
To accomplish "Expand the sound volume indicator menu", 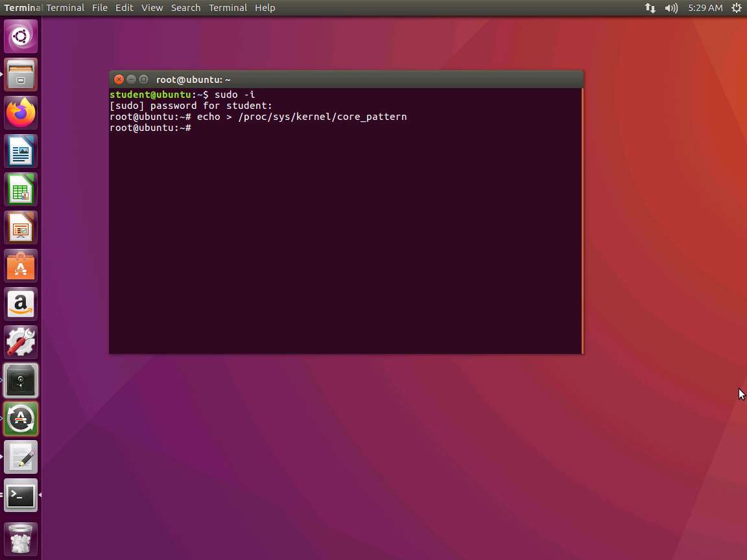I will click(x=671, y=8).
